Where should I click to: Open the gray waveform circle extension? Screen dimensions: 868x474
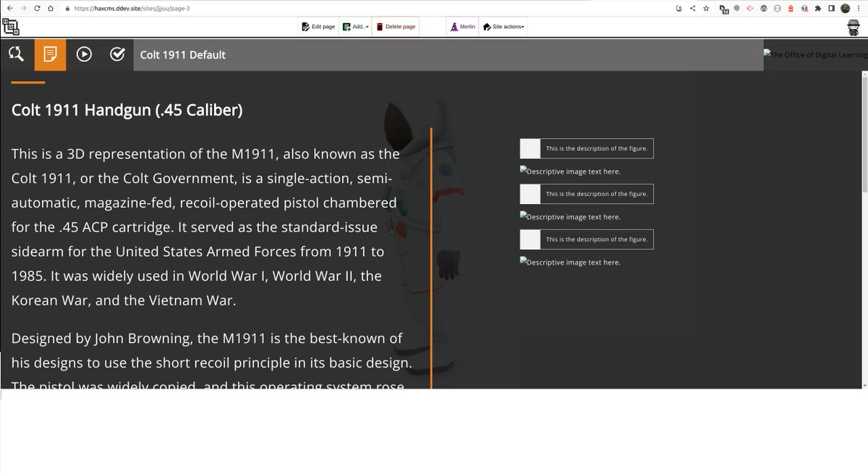pos(764,9)
